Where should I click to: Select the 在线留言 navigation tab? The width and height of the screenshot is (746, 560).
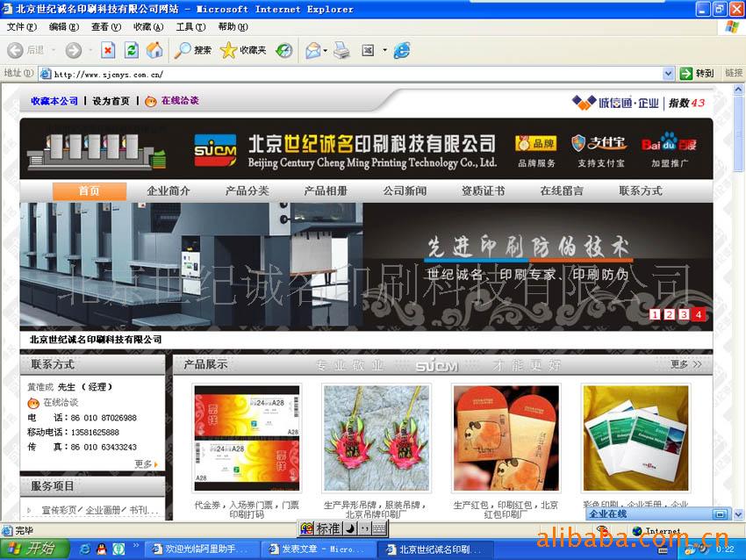click(x=562, y=191)
